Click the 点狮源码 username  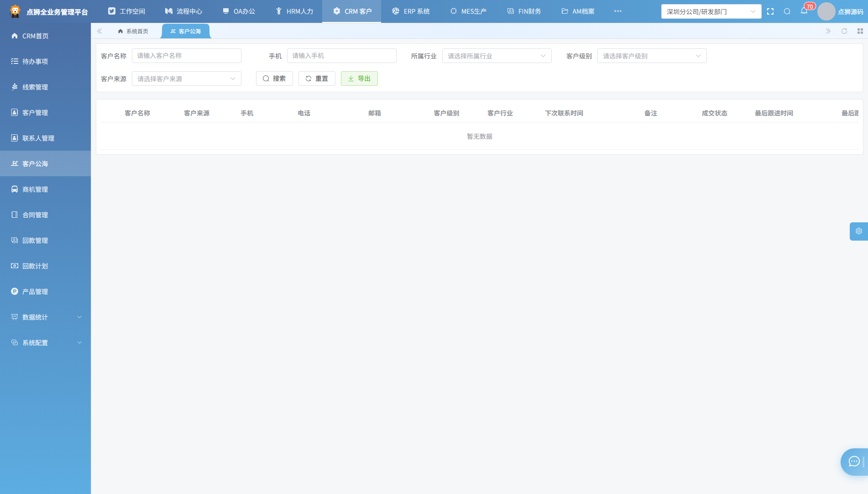[850, 12]
